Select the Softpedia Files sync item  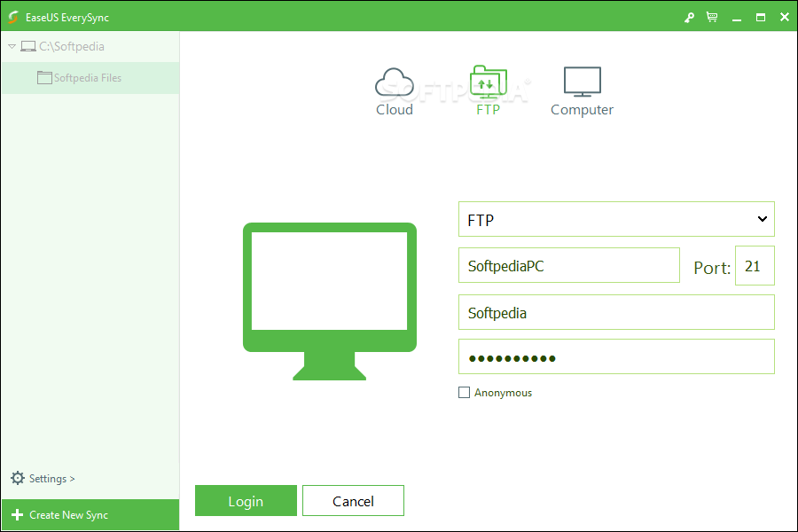click(90, 78)
